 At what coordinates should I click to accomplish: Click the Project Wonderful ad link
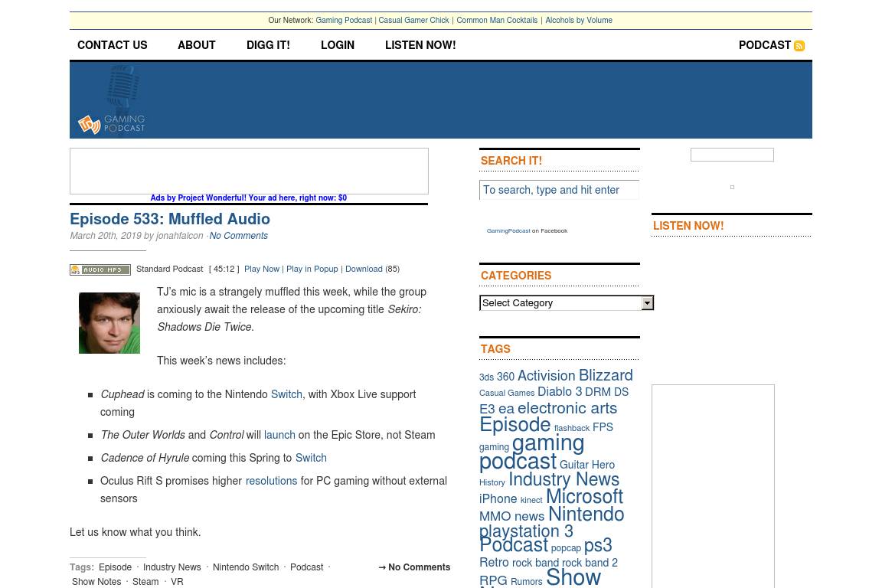coord(248,198)
